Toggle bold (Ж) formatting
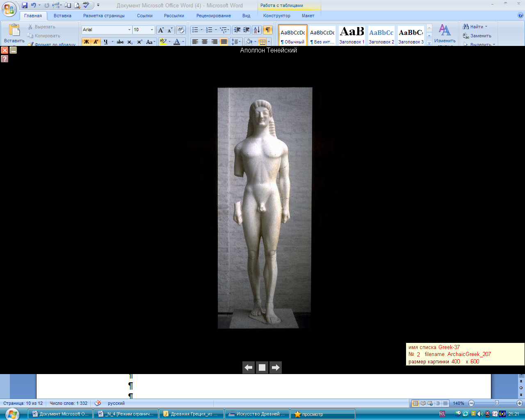 coord(86,42)
